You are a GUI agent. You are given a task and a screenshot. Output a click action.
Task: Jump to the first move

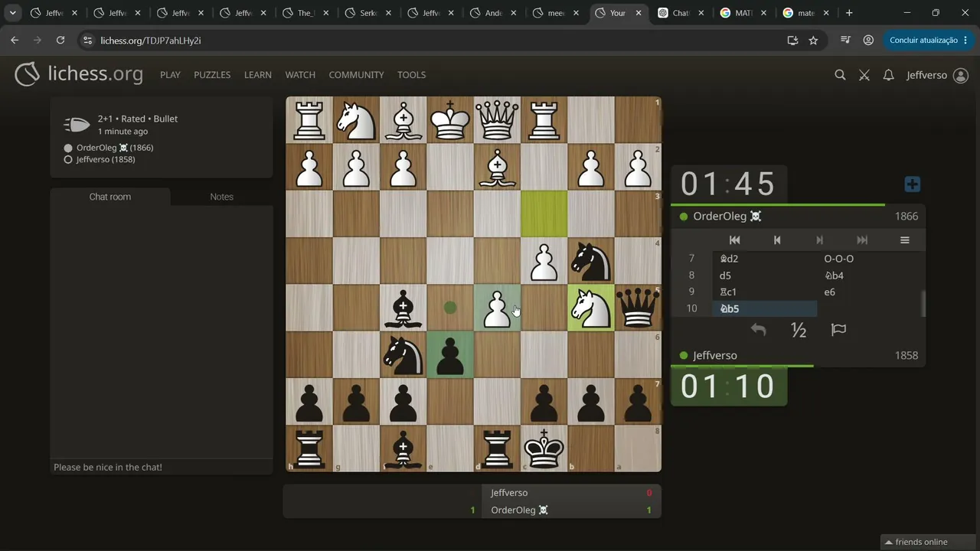point(734,240)
